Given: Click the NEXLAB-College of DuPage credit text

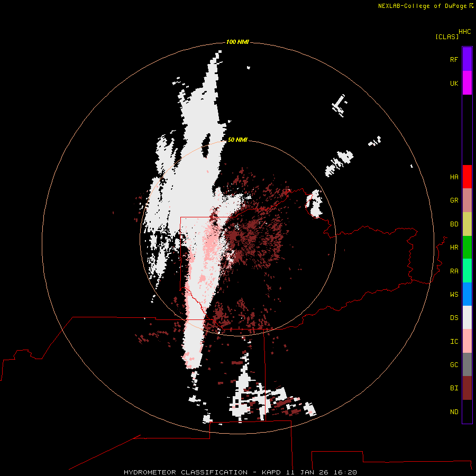Looking at the screenshot, I should coord(422,6).
